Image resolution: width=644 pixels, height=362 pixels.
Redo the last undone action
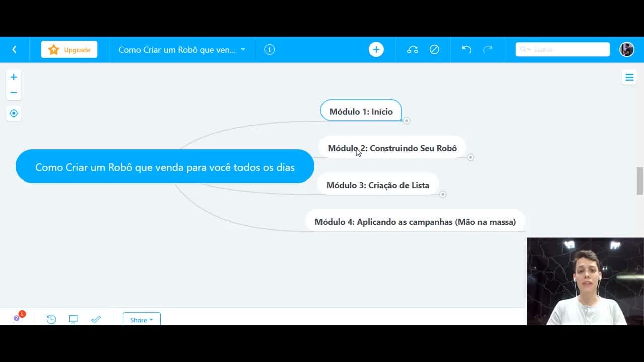coord(488,49)
